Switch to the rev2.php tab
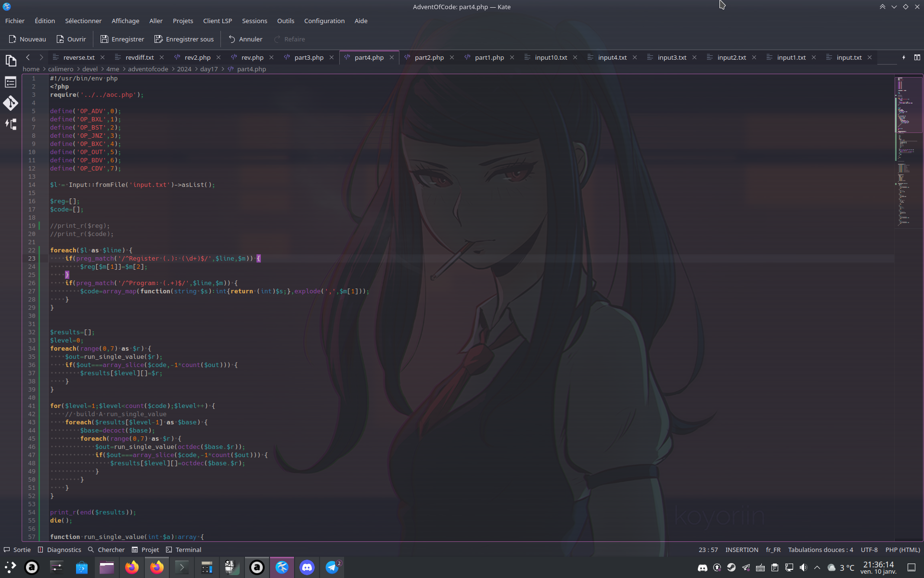 [197, 57]
